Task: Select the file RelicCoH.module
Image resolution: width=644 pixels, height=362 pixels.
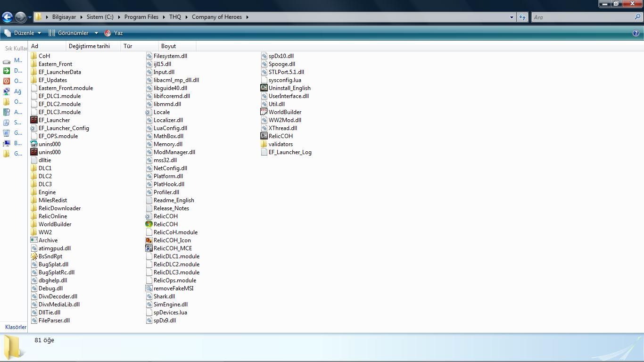Action: click(175, 232)
